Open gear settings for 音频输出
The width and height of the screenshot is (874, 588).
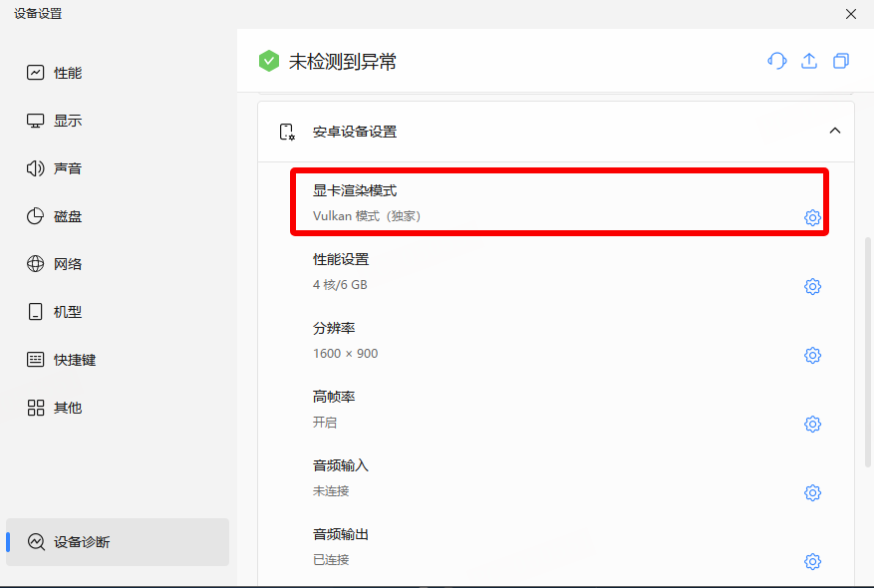coord(812,562)
